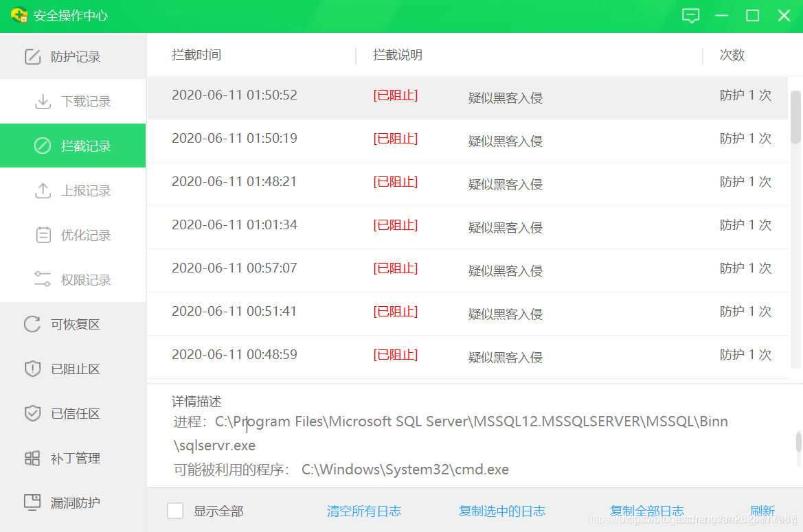This screenshot has height=532, width=803.
Task: Click 复制选中的日志 link
Action: pos(502,511)
